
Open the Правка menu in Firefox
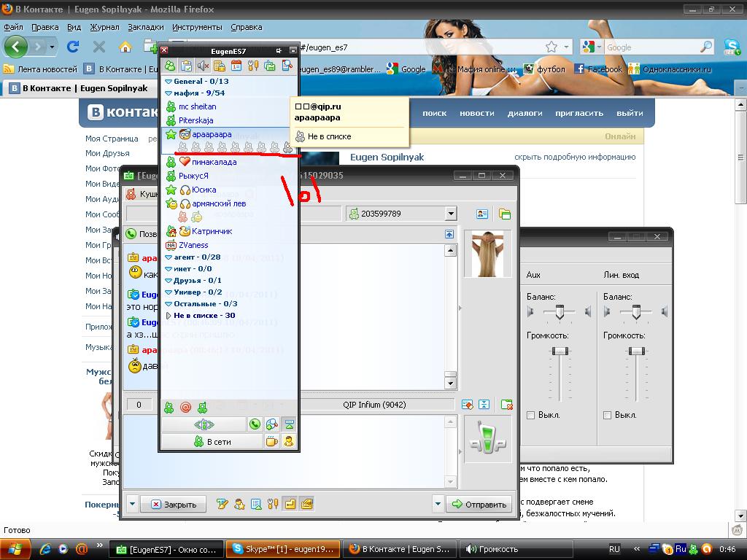pyautogui.click(x=44, y=27)
